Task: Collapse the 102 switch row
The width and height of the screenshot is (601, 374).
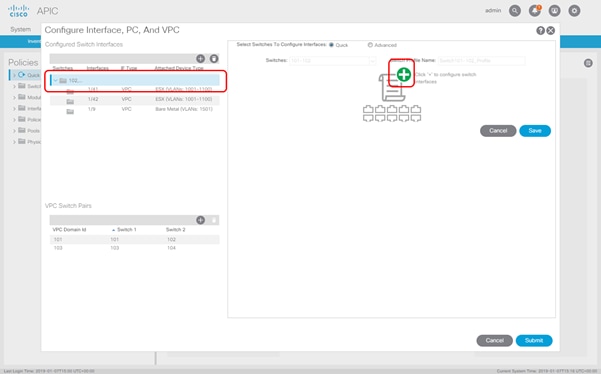Action: click(x=56, y=80)
